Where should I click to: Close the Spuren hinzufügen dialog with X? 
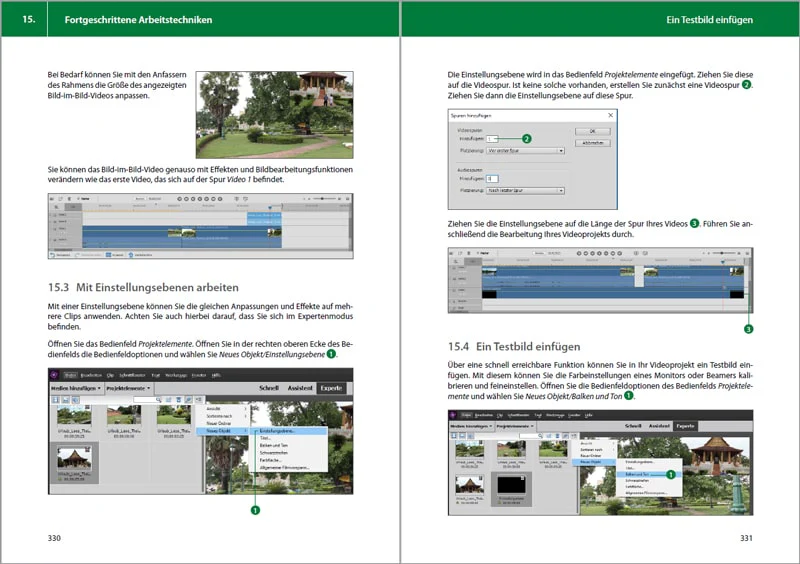610,115
